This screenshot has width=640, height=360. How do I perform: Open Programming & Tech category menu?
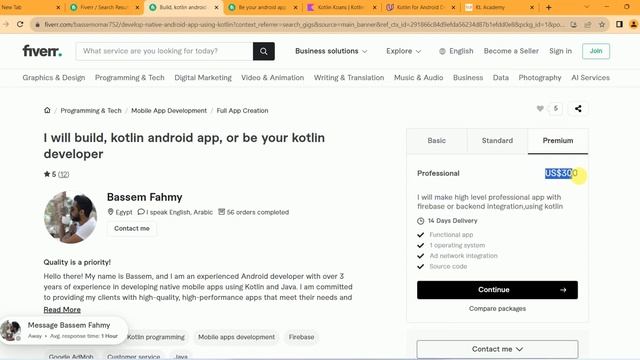click(x=130, y=78)
